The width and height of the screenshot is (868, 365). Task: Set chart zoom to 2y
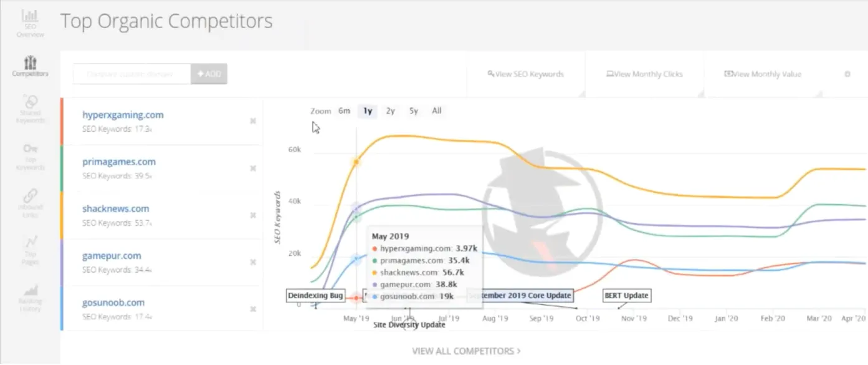[x=390, y=111]
